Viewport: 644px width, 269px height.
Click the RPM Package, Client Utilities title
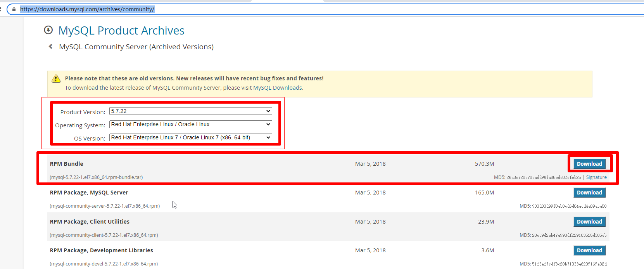coord(90,222)
